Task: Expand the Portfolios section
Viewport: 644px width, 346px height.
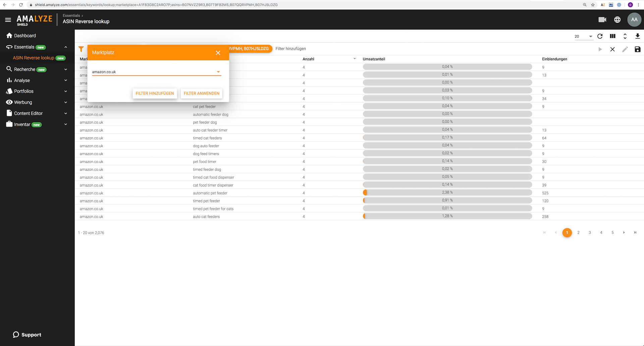Action: (66, 91)
